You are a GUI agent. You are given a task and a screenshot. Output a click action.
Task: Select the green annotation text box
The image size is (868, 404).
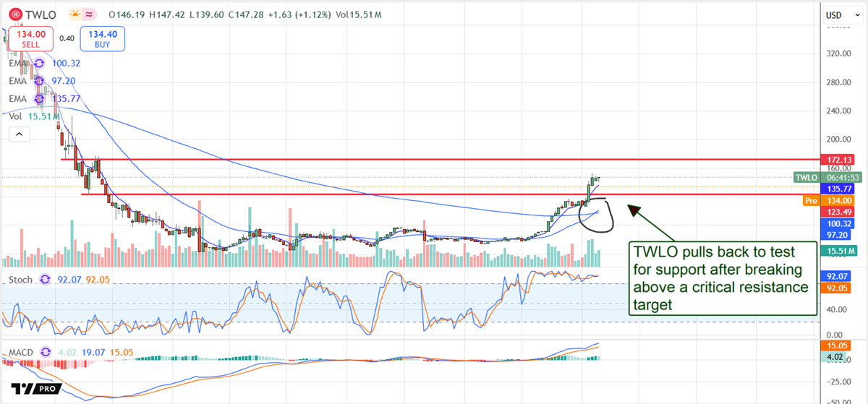click(x=721, y=279)
